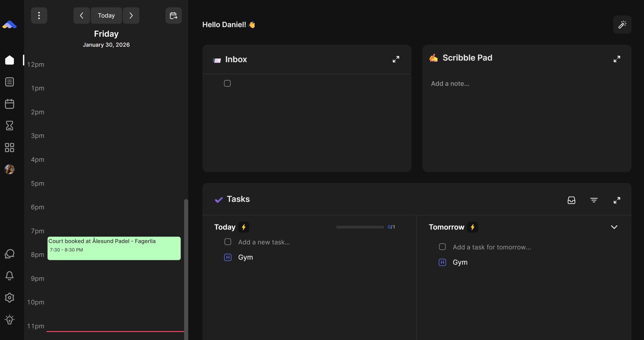Open the hourglass focus timer in sidebar
Screen dimensions: 644x340
click(x=10, y=125)
